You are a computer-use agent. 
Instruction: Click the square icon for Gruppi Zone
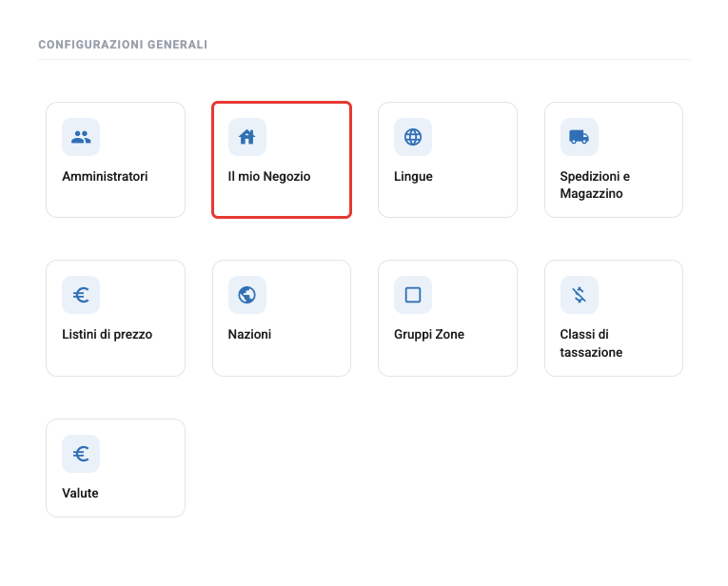413,295
